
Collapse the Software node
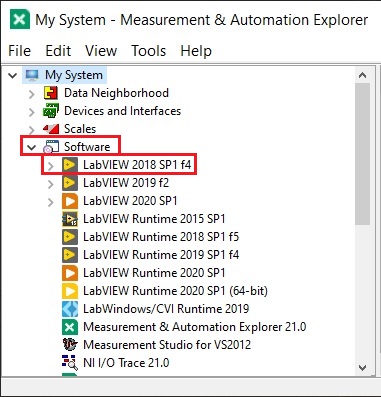[32, 147]
